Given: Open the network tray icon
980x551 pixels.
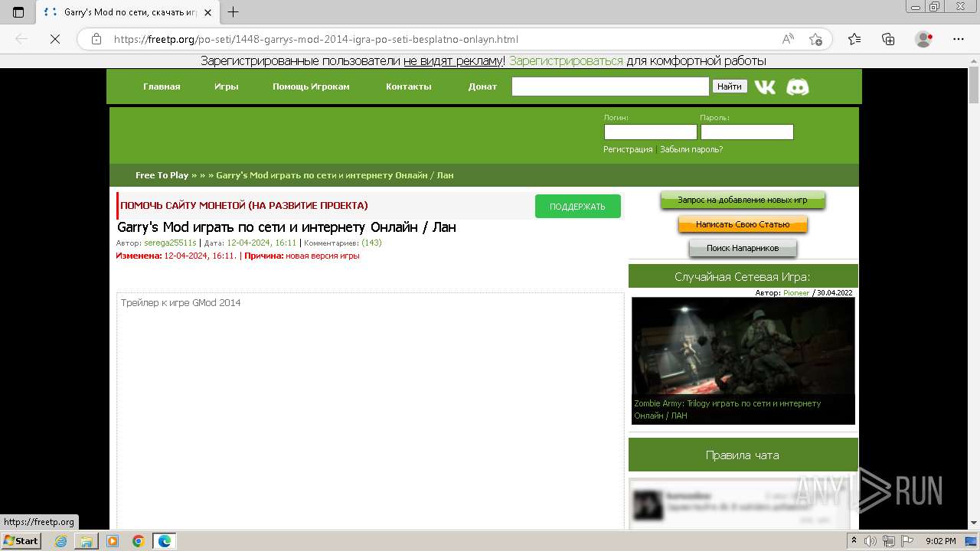Looking at the screenshot, I should pyautogui.click(x=889, y=541).
